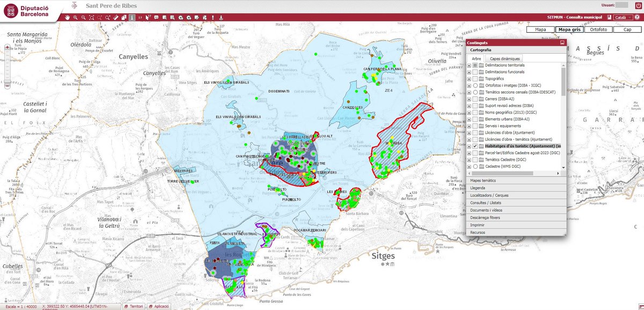Check the Delimitacions funcionals layer checkbox
This screenshot has width=644, height=310.
coord(475,72)
